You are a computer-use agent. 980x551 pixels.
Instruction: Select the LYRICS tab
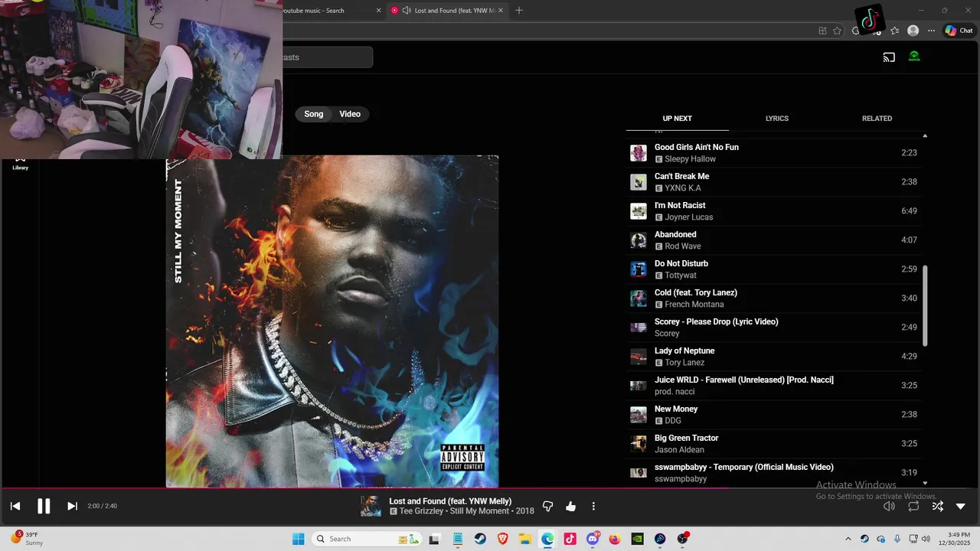coord(777,119)
